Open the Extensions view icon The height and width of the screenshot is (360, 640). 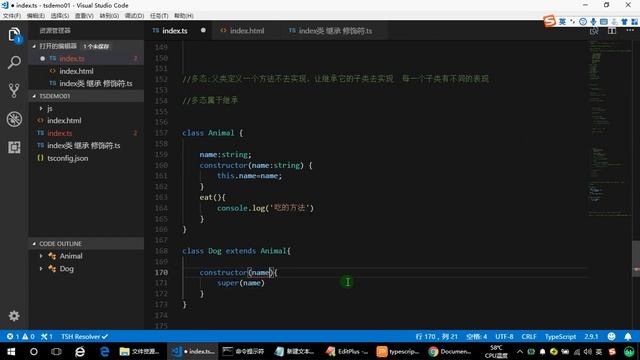pyautogui.click(x=14, y=147)
